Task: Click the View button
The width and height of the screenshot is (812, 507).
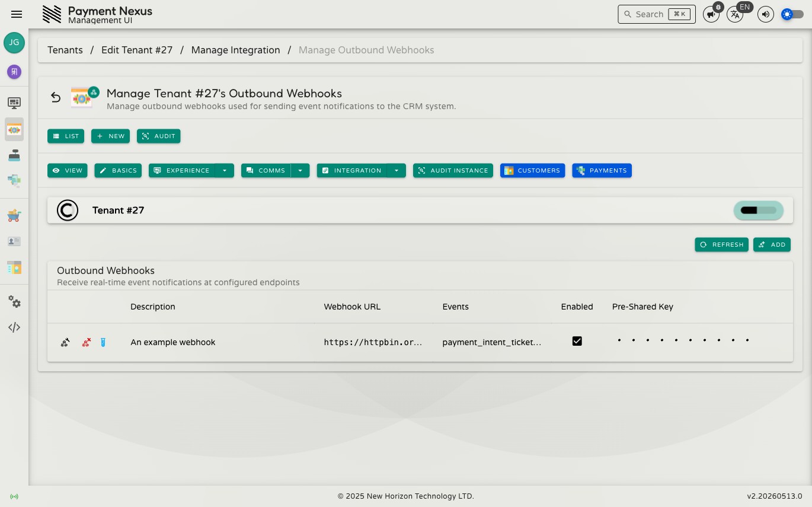Action: pyautogui.click(x=68, y=170)
